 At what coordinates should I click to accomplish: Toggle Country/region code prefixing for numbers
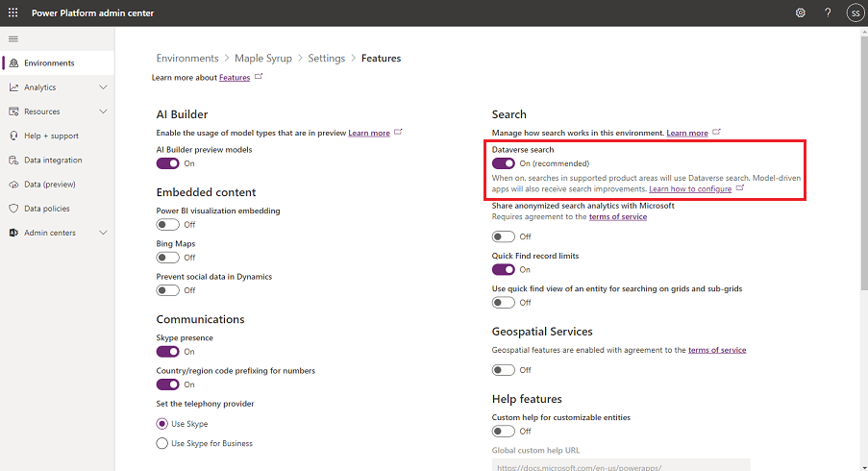coord(167,384)
